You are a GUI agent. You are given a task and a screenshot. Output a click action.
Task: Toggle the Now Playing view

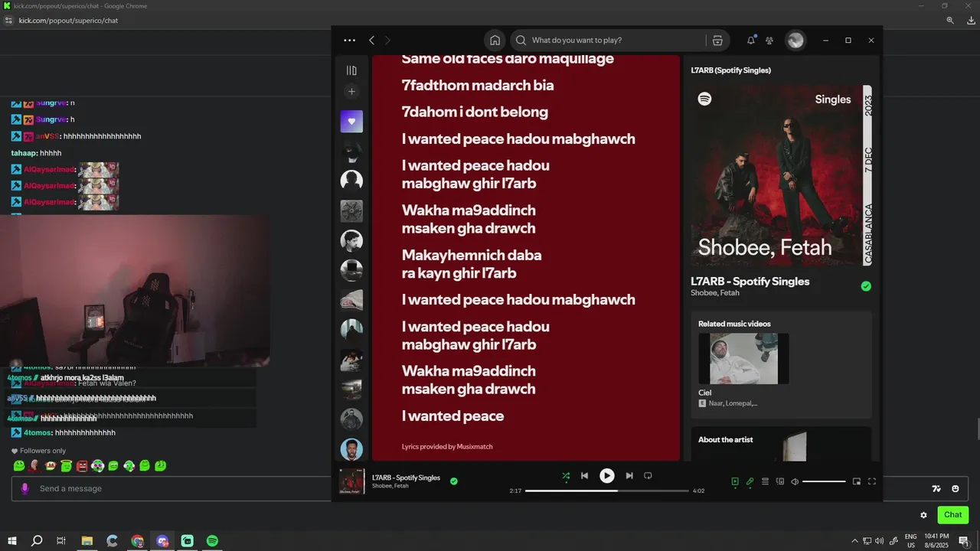click(x=735, y=481)
